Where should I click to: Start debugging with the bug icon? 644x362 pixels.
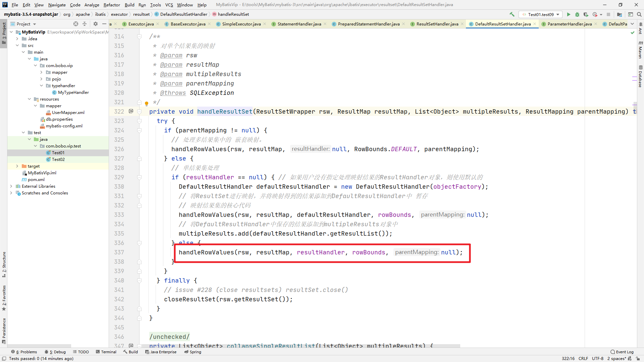577,14
